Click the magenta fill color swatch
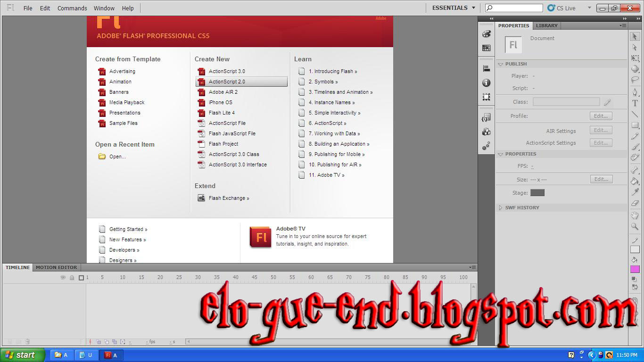The width and height of the screenshot is (644, 362). 635,269
